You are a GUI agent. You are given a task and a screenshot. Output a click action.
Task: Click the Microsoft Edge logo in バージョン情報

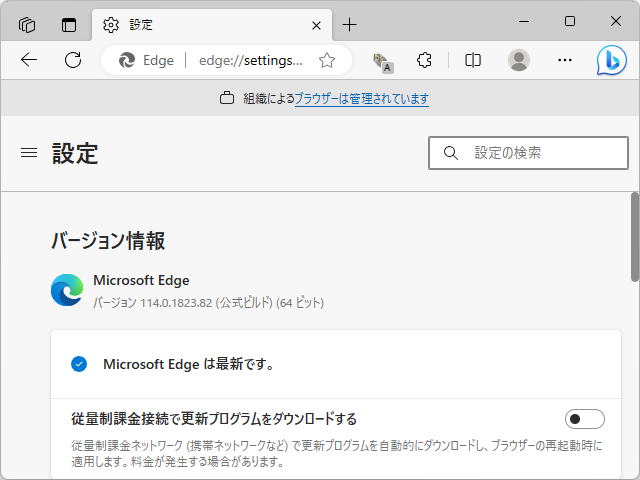tap(67, 290)
